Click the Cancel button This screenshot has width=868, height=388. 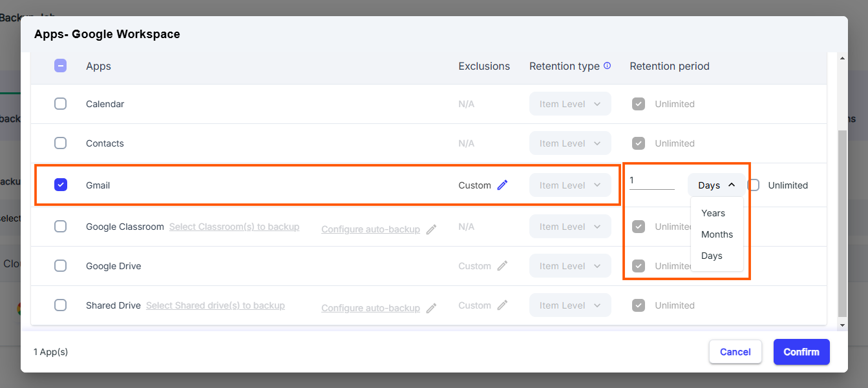735,352
